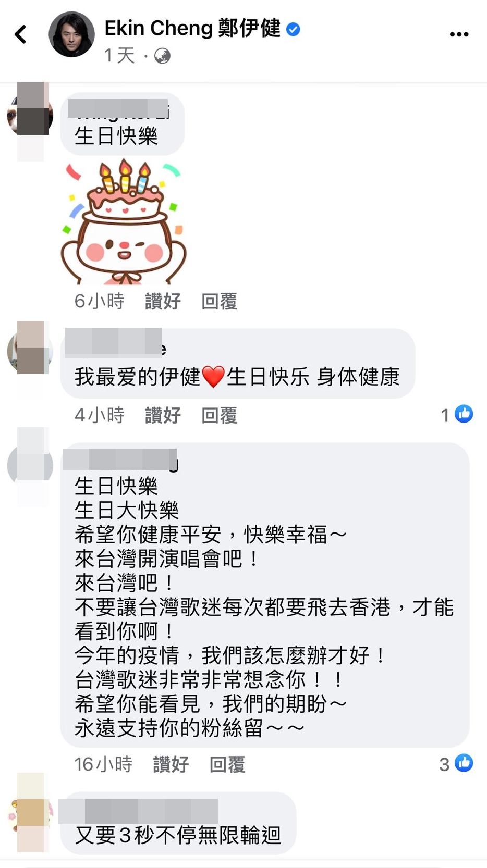Like the 我最爱的伊健 comment
Viewport: 487px width, 868px height.
pos(163,415)
